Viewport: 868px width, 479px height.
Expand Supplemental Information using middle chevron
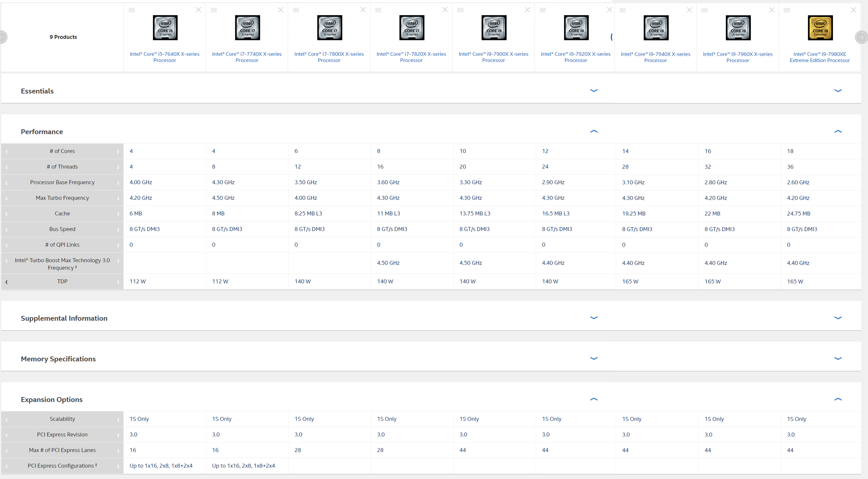pyautogui.click(x=594, y=318)
